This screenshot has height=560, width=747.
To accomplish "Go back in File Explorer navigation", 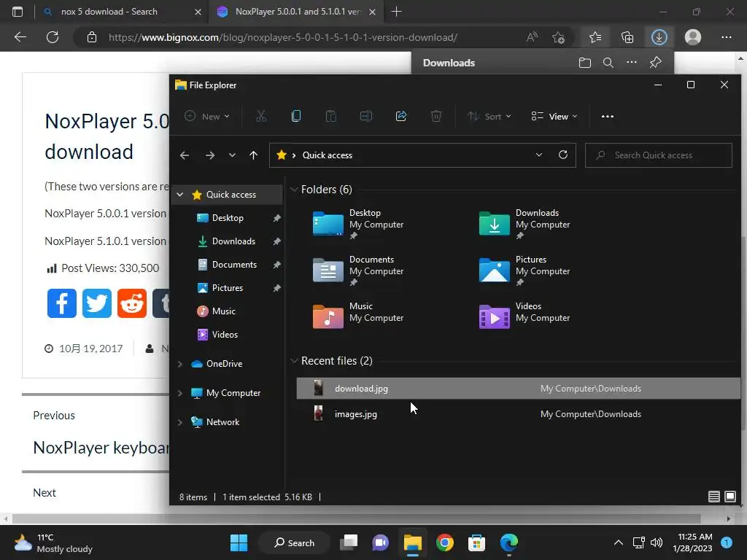I will click(185, 155).
